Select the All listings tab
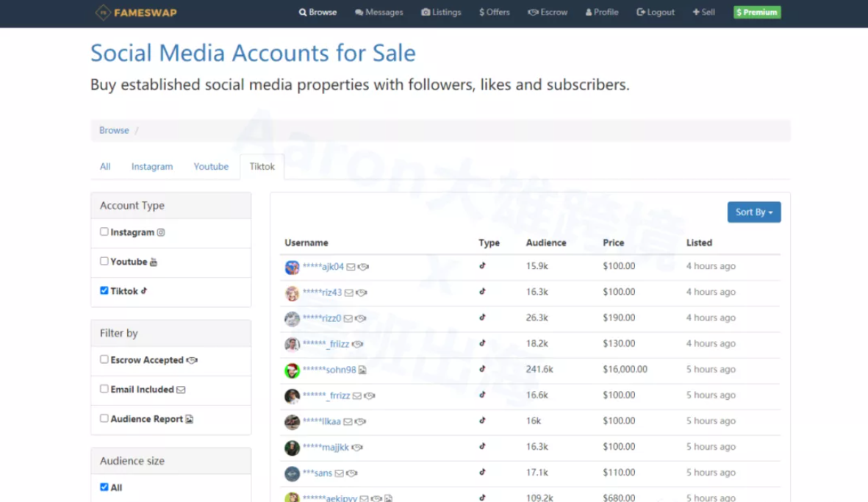 click(105, 167)
